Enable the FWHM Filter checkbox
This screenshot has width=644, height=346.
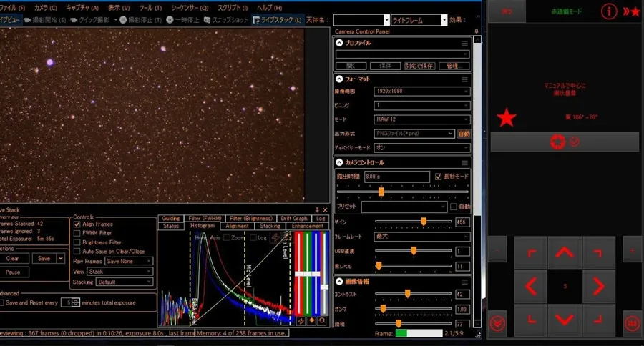tap(77, 233)
